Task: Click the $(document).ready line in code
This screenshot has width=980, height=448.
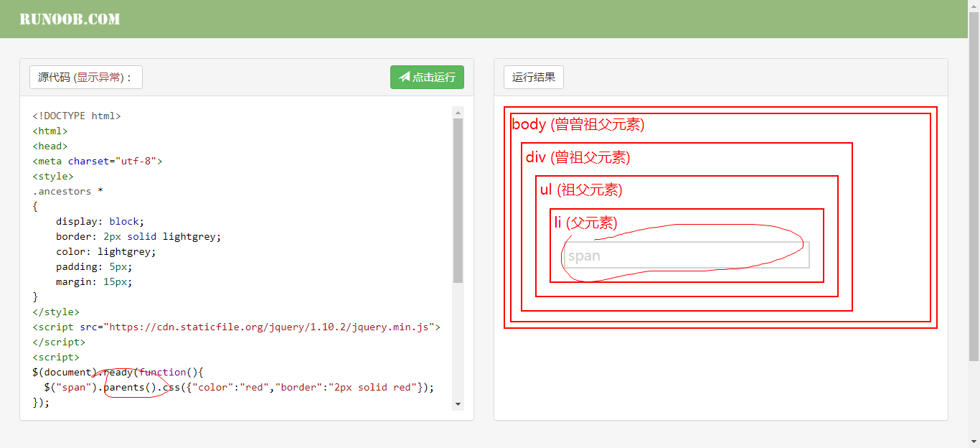Action: 118,372
